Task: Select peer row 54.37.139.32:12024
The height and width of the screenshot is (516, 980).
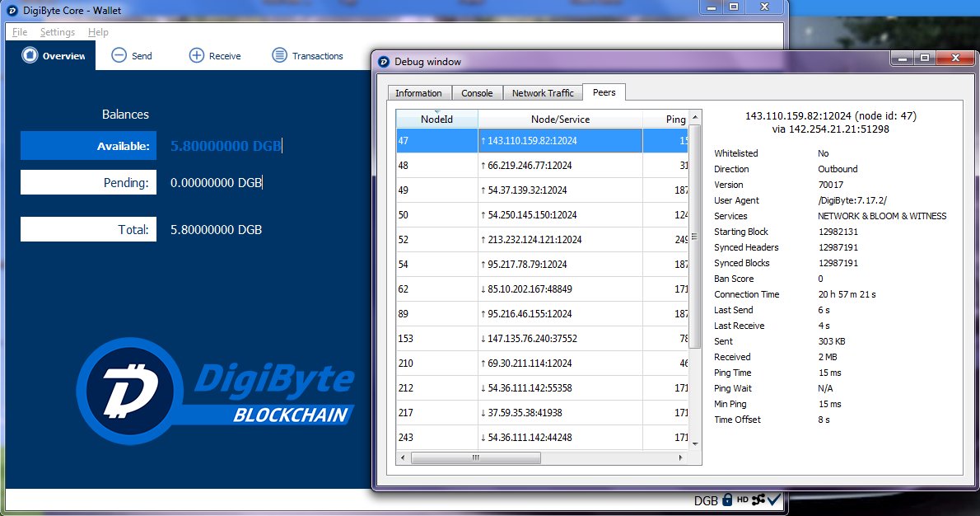Action: (x=543, y=190)
